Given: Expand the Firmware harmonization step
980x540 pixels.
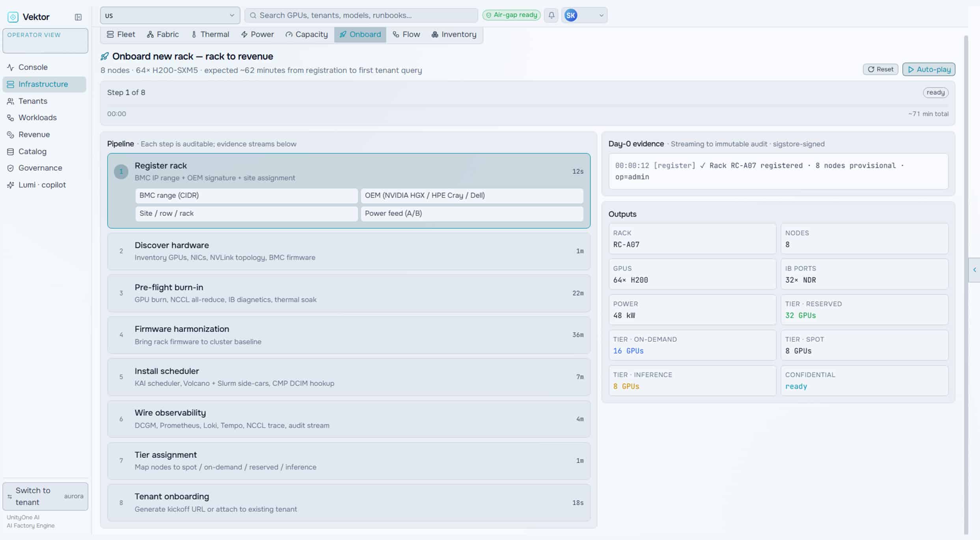Looking at the screenshot, I should coord(349,335).
